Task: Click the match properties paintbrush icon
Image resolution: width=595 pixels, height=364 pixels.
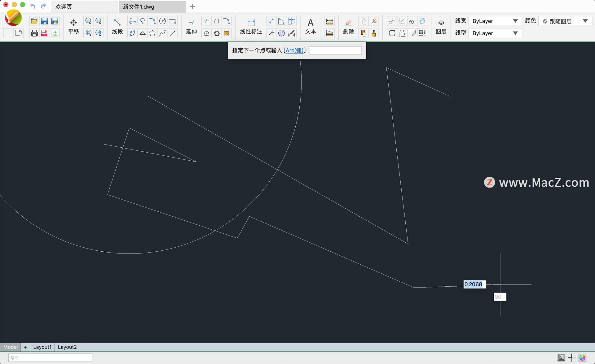Action: 374,33
